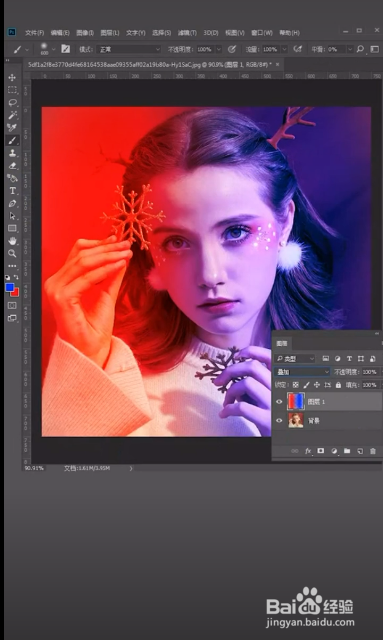Hide the 背景 layer with its eye icon
The image size is (383, 640).
[279, 420]
